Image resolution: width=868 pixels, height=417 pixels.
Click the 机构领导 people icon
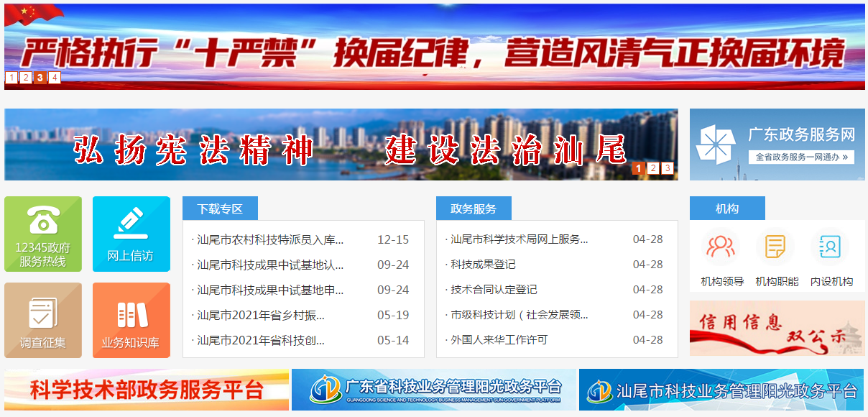[721, 247]
